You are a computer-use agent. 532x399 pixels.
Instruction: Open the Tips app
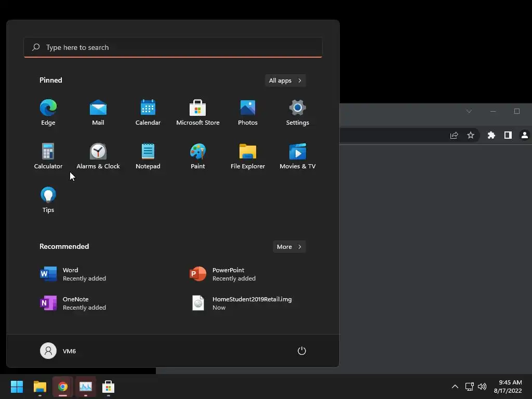tap(48, 200)
